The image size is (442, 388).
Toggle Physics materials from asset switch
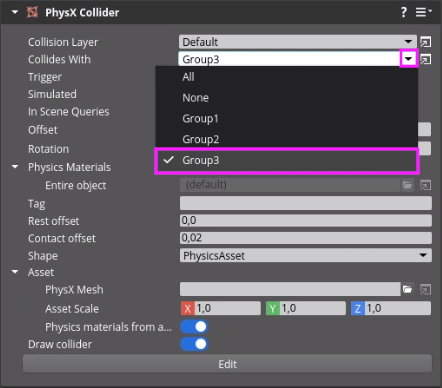[194, 327]
